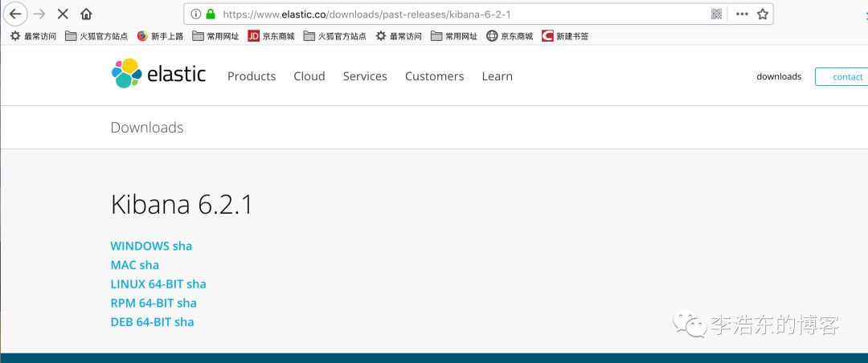Open the 京东商城 bookmark with the globe icon

coord(510,36)
